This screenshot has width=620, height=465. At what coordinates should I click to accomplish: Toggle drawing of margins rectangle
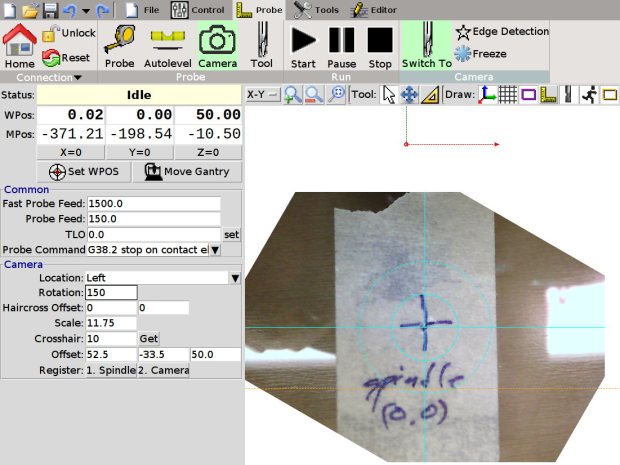pos(528,95)
